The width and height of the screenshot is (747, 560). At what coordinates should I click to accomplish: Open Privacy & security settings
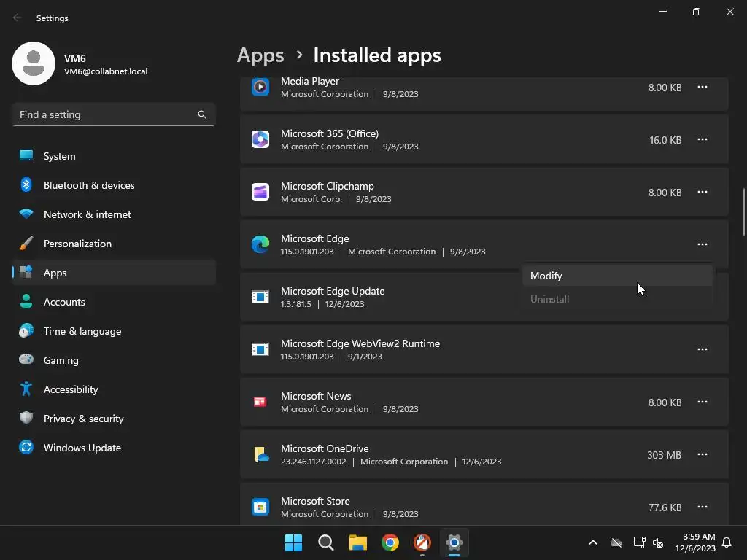tap(83, 419)
